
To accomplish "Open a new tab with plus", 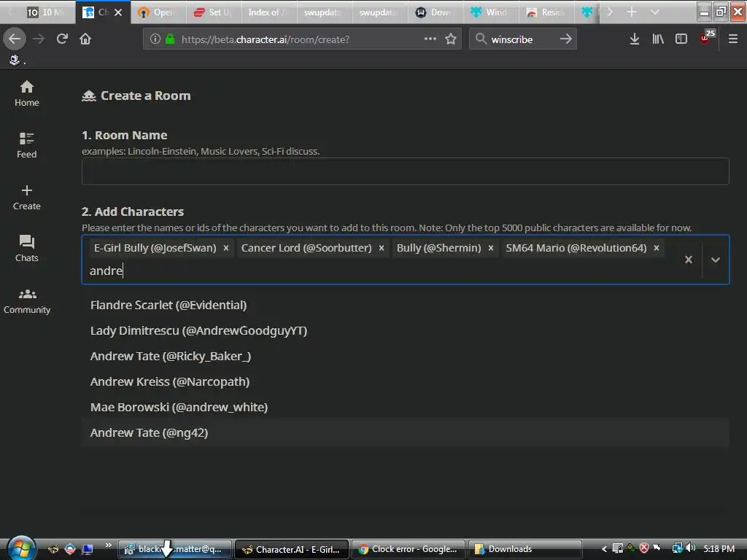I will [x=632, y=12].
